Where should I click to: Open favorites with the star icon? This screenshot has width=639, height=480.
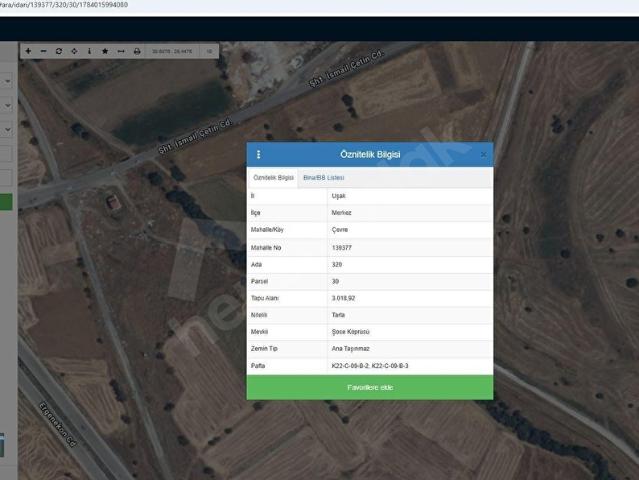pos(105,51)
